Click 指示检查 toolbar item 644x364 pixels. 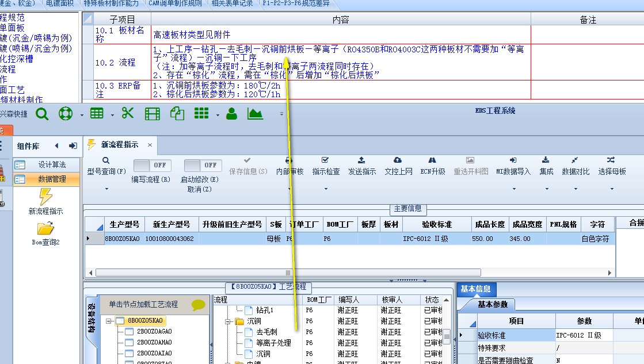coord(326,166)
